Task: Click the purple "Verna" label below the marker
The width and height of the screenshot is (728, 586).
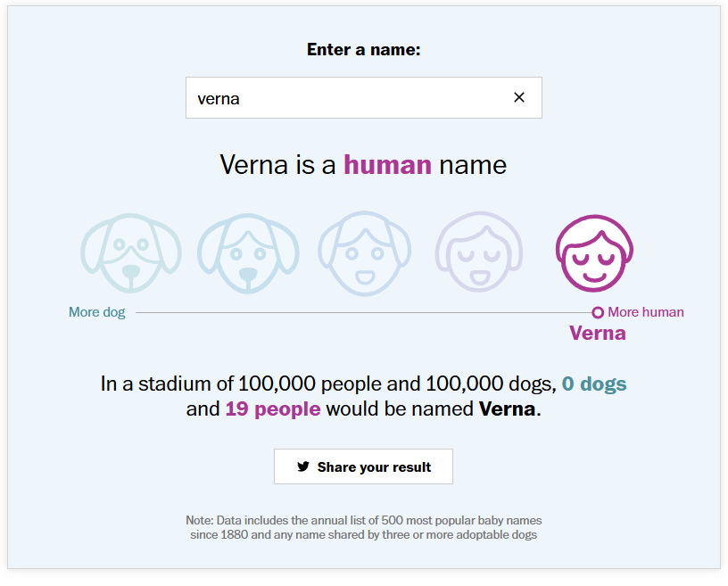Action: 598,334
